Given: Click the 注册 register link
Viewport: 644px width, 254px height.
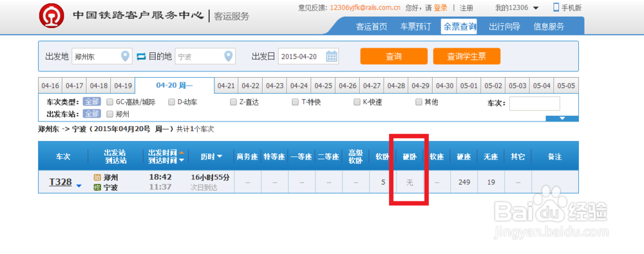Looking at the screenshot, I should (466, 8).
